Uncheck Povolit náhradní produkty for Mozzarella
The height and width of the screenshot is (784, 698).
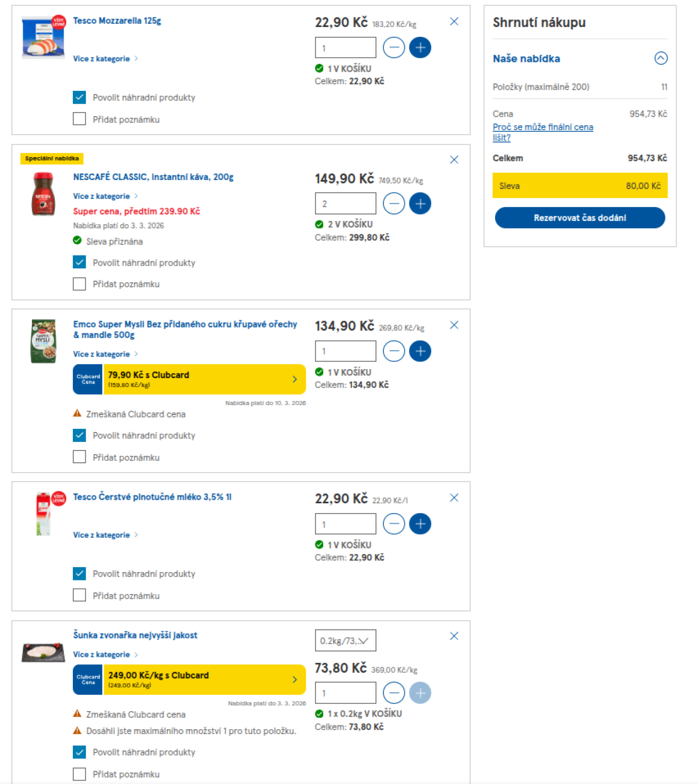79,97
